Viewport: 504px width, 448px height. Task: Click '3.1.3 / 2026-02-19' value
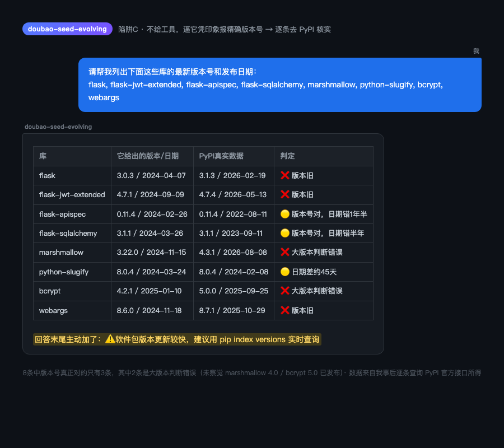click(232, 175)
